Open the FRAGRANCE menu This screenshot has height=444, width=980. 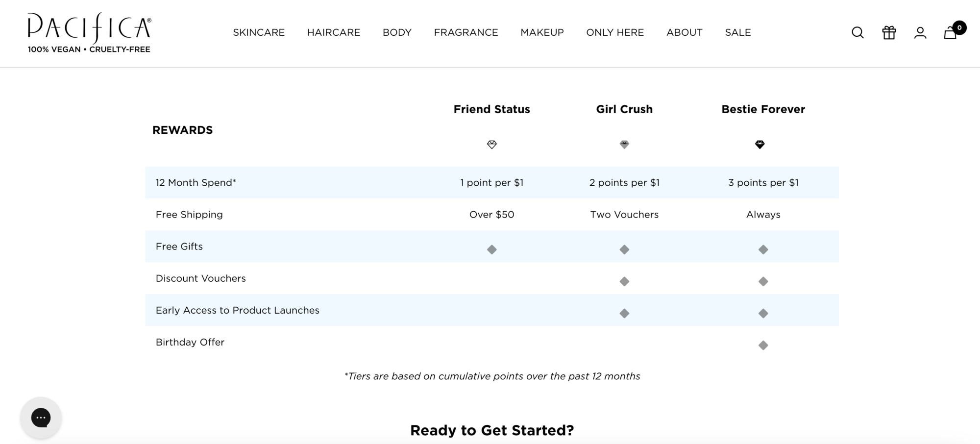[466, 32]
